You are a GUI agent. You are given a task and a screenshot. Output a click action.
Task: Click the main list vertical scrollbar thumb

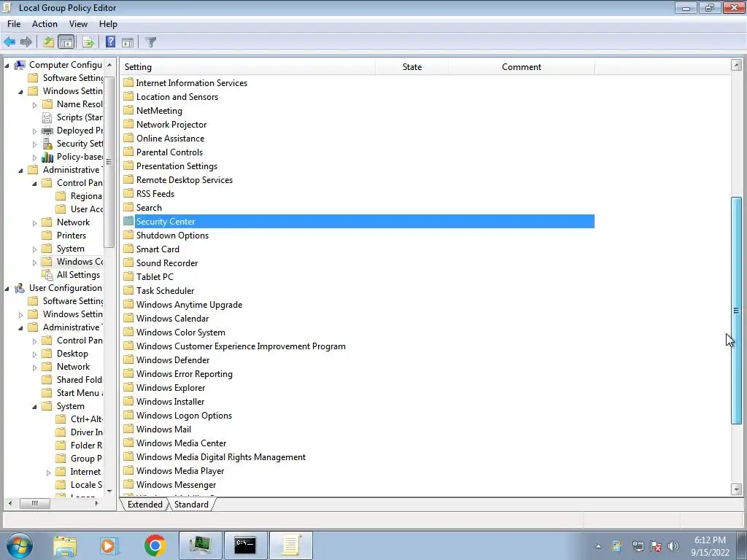click(x=737, y=310)
